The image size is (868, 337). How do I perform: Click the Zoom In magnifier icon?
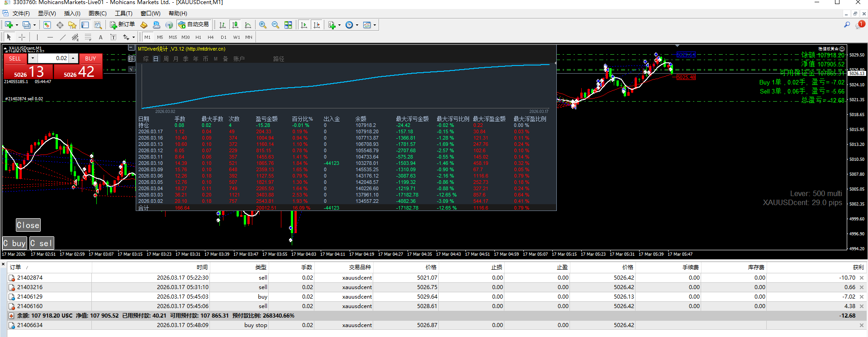coord(263,25)
